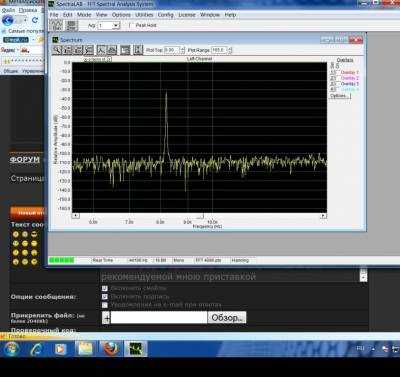Enable the Peak Hold checkbox
Screen dimensions: 400x377
[x=130, y=25]
